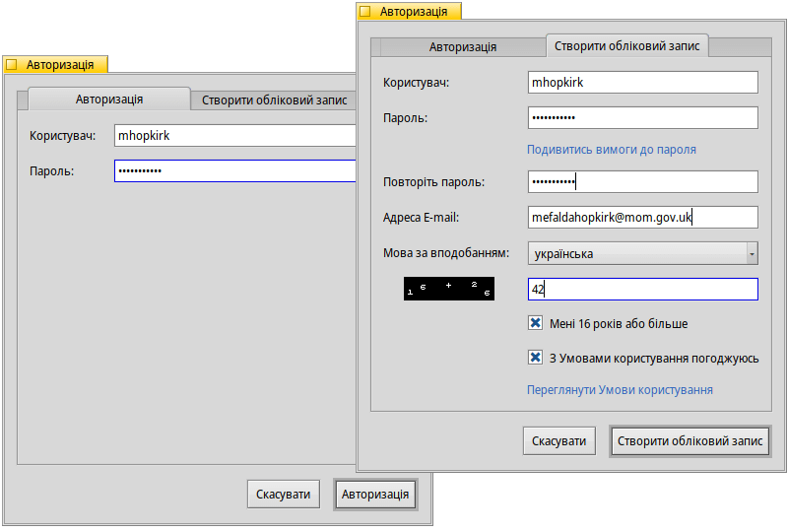Viewport: 788px width, 532px height.
Task: Switch to Авторизація tab in the front window
Action: click(463, 47)
